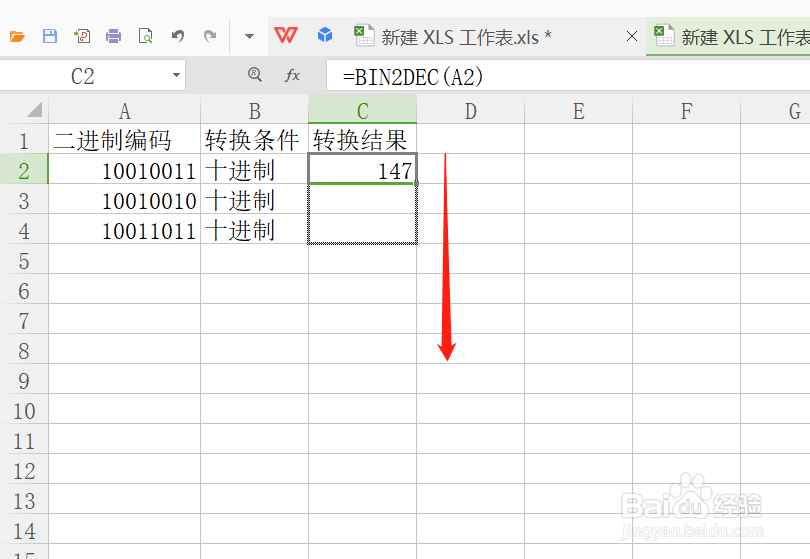Click cell containing 二进制编码
The height and width of the screenshot is (559, 810).
(124, 139)
